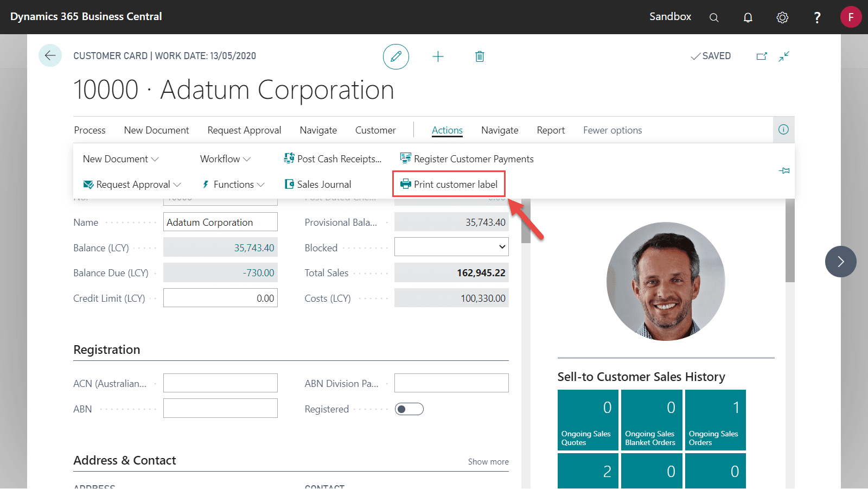This screenshot has height=489, width=868.
Task: Go to next record chevron button
Action: [x=841, y=262]
